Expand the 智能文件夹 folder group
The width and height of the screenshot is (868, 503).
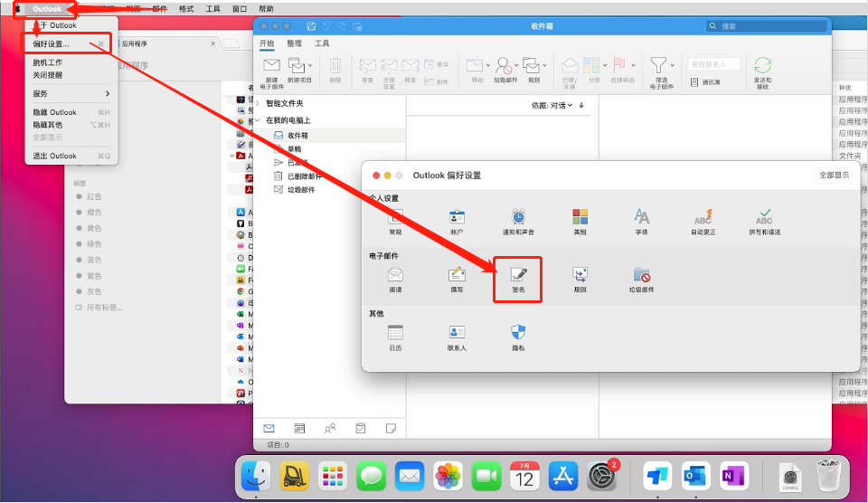[x=258, y=103]
